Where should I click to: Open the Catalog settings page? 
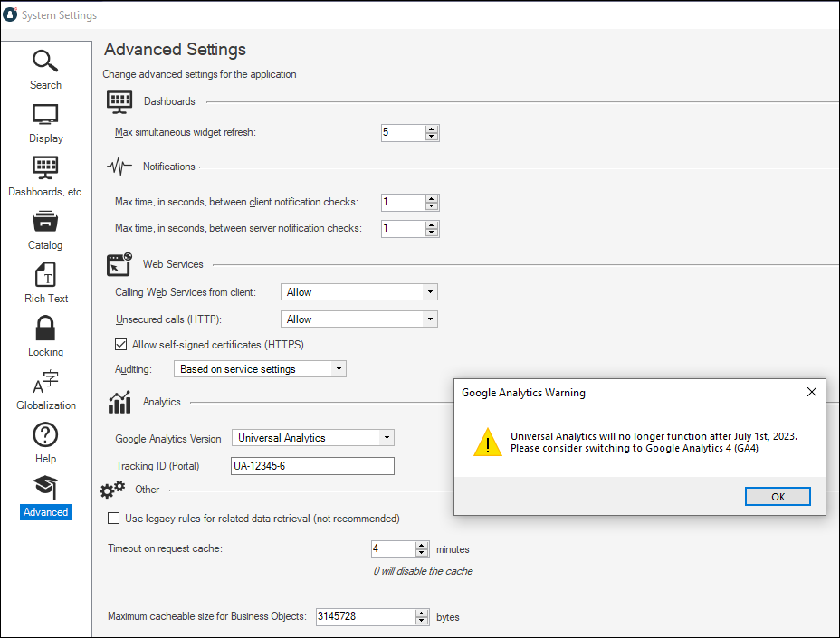45,231
